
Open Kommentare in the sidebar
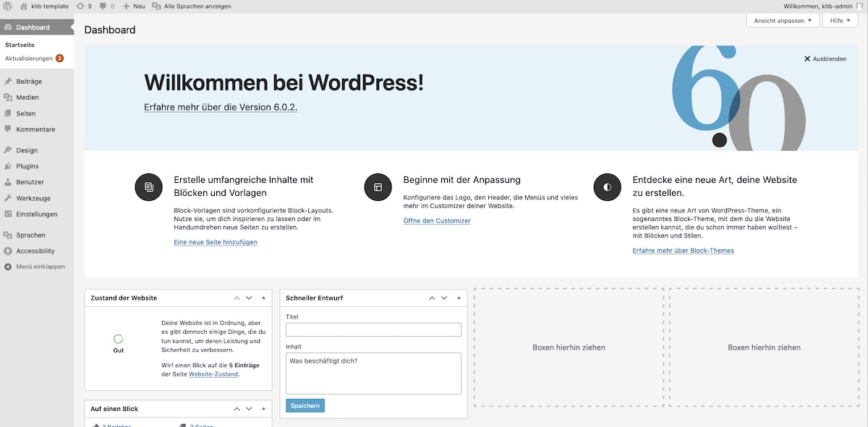click(37, 129)
